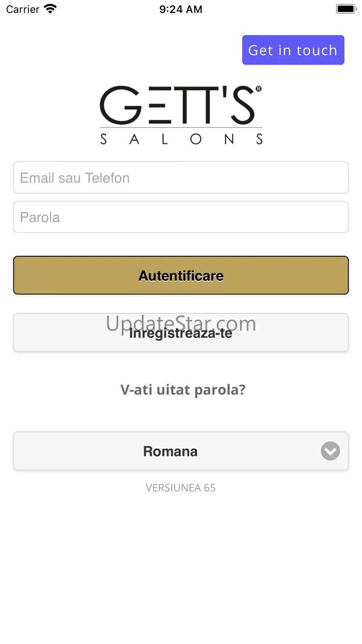Open the Romana language selector
This screenshot has width=362, height=644.
click(x=181, y=451)
